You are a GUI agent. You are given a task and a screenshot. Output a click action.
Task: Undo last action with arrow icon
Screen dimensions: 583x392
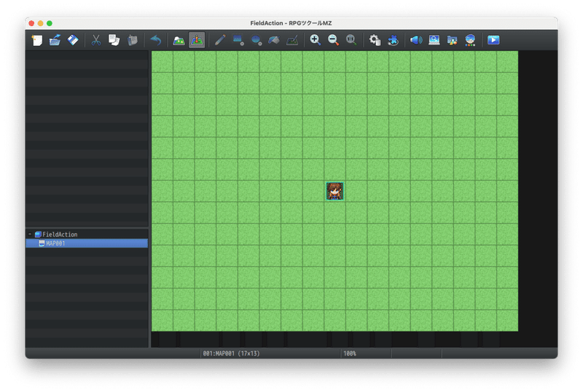click(156, 40)
